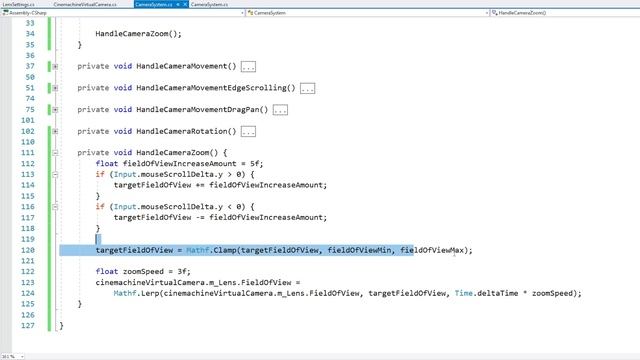This screenshot has height=360, width=640.
Task: Open the CameraSystem class dropdown
Action: pyautogui.click(x=368, y=13)
